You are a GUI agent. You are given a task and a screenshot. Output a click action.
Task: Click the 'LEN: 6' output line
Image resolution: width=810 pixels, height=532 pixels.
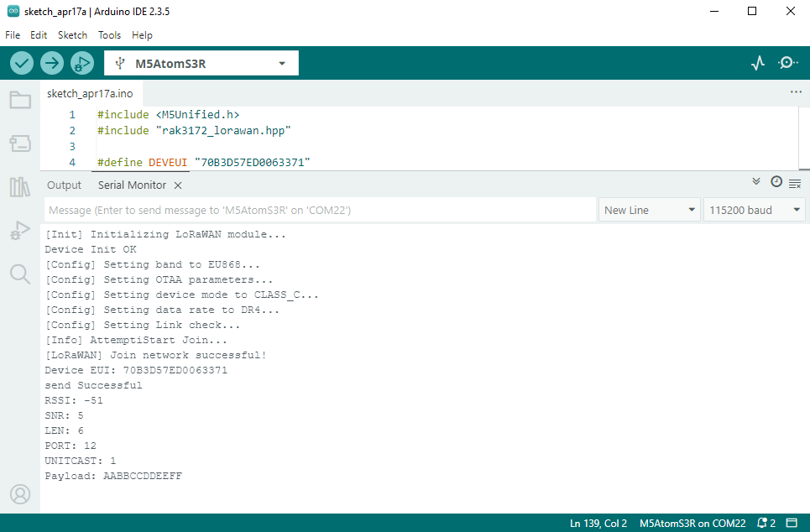(x=64, y=430)
